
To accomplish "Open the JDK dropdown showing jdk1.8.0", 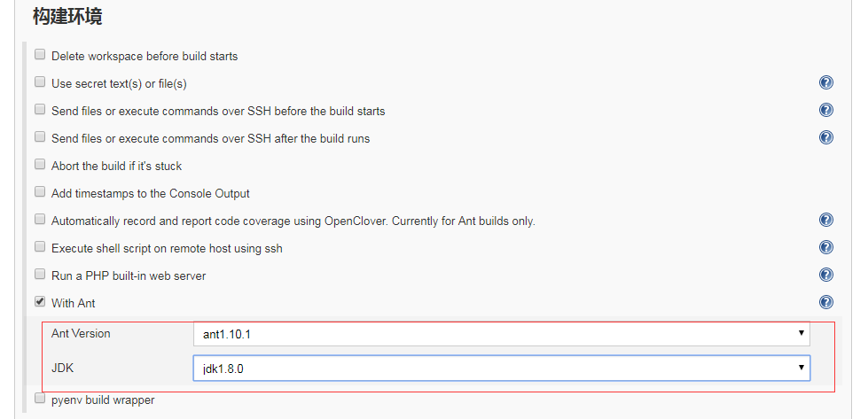I will (501, 368).
